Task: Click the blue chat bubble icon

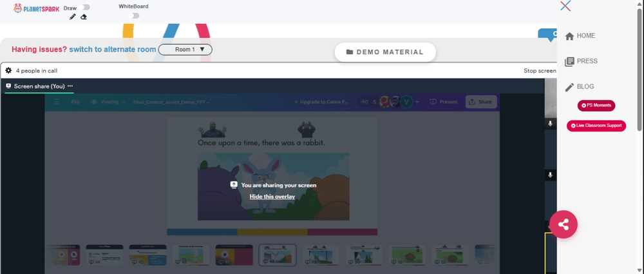Action: 548,35
